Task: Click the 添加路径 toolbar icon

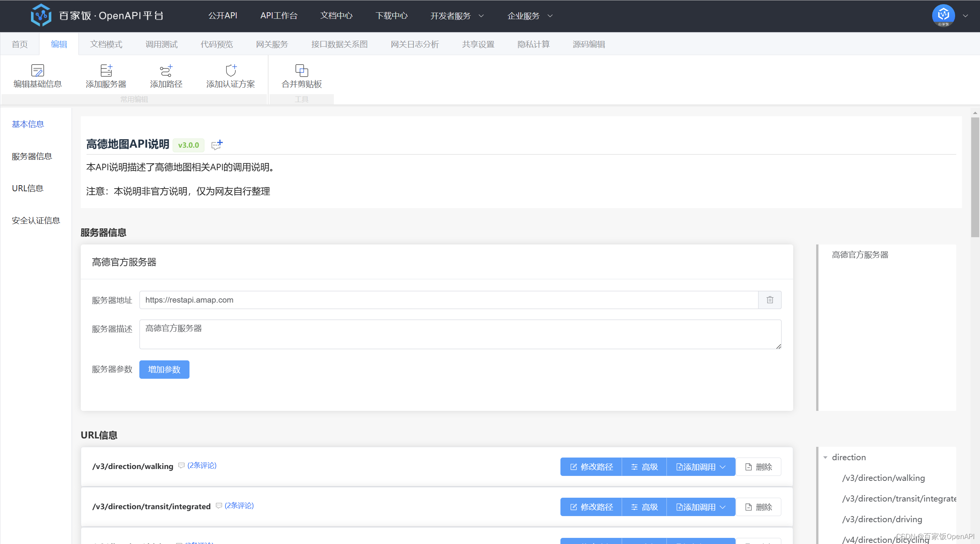Action: point(166,70)
